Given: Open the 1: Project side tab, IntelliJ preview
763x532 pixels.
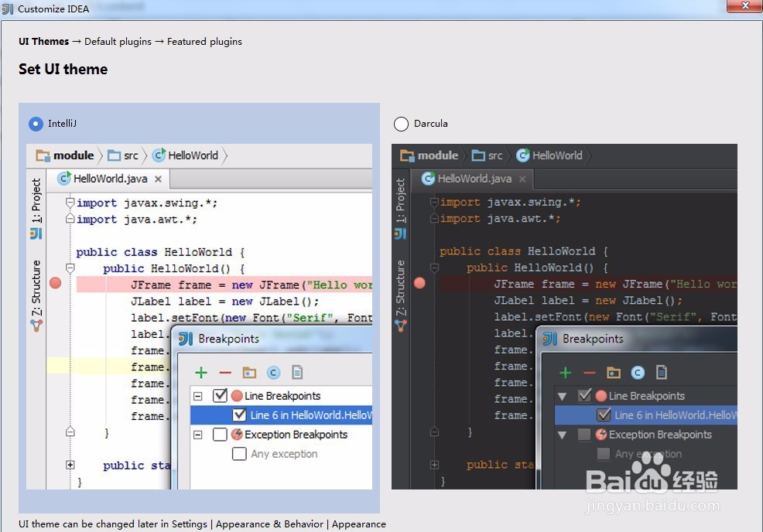Looking at the screenshot, I should (x=36, y=200).
